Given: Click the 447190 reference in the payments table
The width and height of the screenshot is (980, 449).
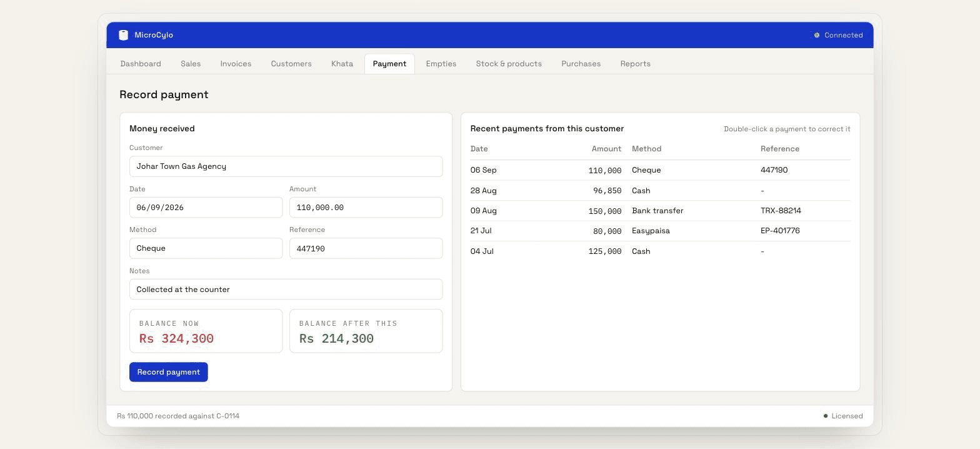Looking at the screenshot, I should click(774, 170).
